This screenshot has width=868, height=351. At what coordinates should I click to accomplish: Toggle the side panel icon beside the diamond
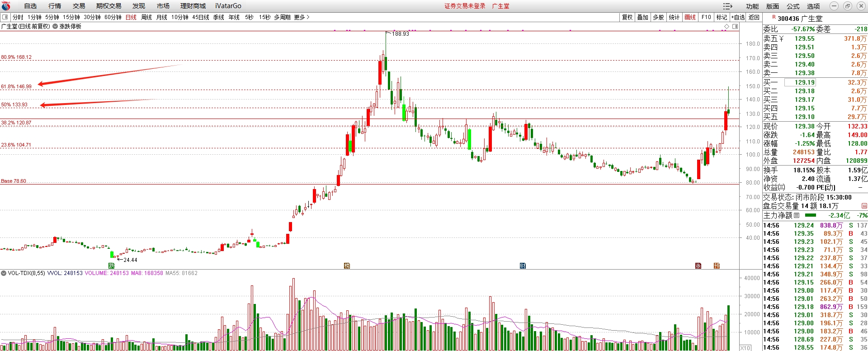click(735, 27)
